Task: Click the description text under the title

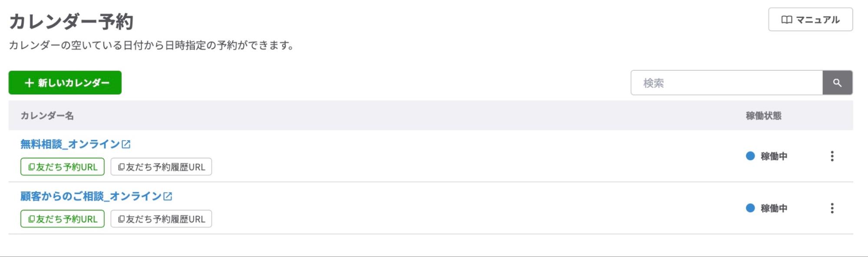Action: coord(151,45)
